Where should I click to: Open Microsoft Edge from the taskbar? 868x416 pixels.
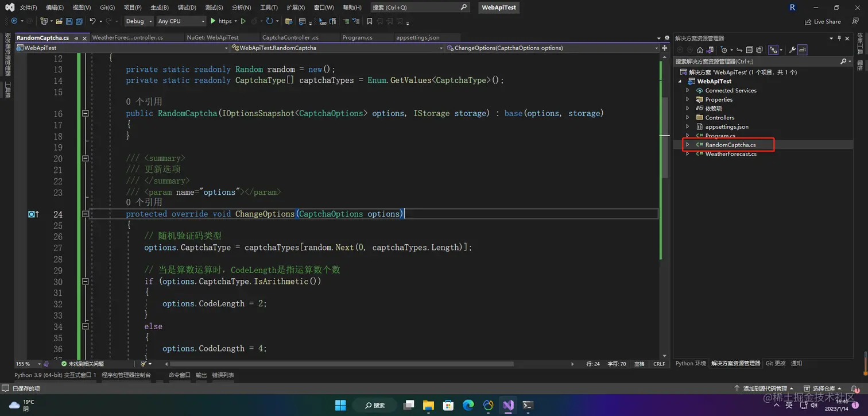pos(468,405)
